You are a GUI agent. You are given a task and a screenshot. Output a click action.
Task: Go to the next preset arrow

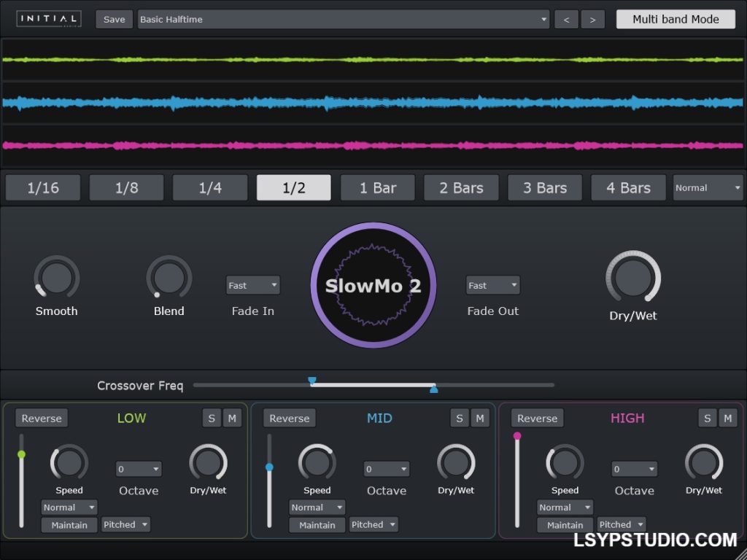tap(592, 20)
